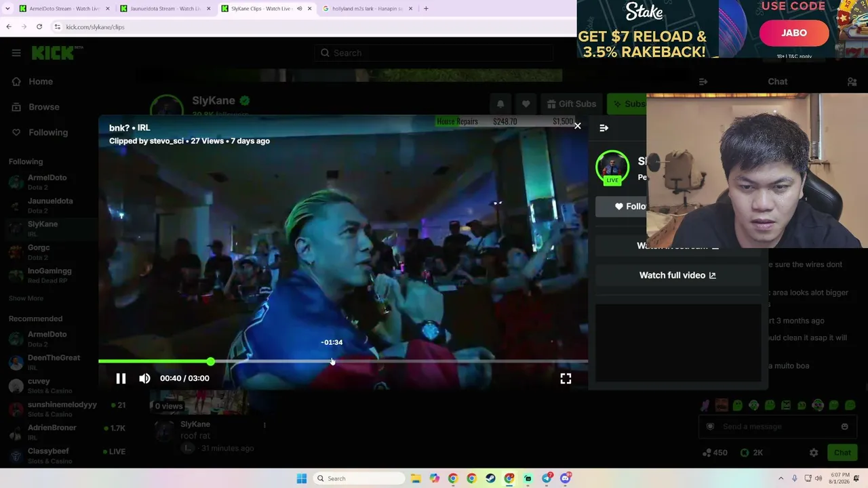
Task: Open File Explorer from the taskbar
Action: pos(416,479)
